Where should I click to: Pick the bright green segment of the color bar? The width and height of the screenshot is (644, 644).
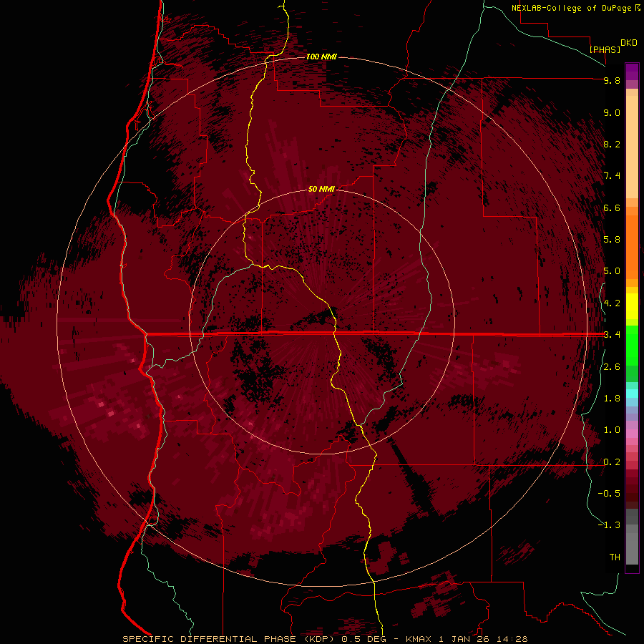(632, 345)
